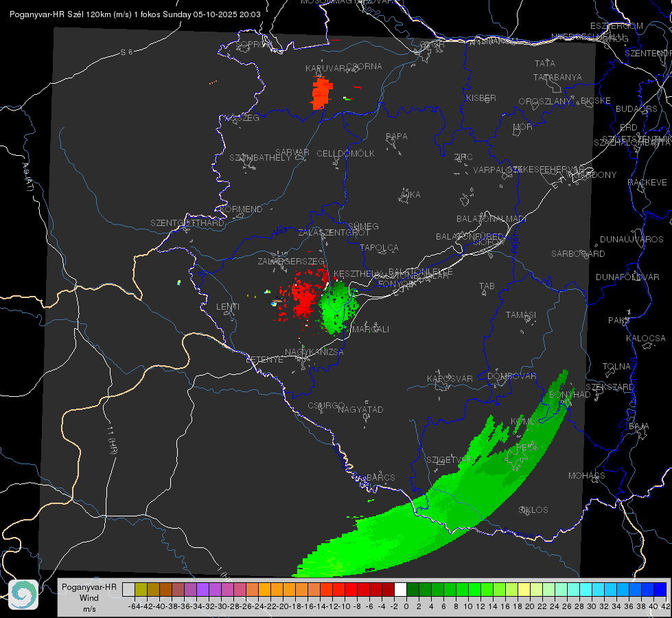The height and width of the screenshot is (618, 672).
Task: Click the OROSZLANY city label
Action: (x=545, y=101)
